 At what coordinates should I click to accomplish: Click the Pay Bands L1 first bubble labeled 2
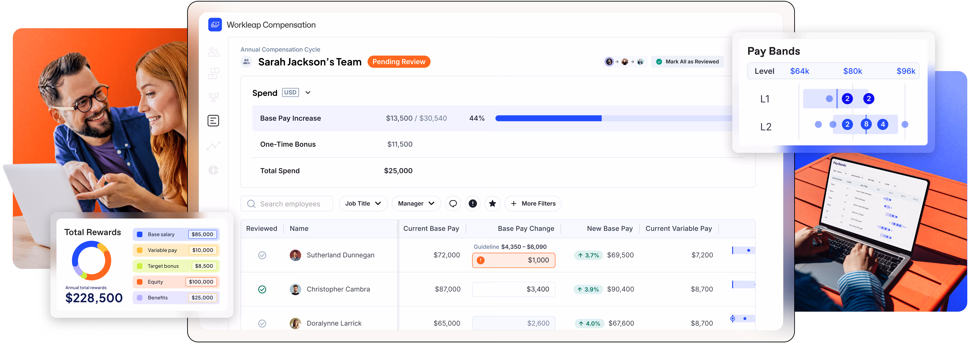coord(847,99)
